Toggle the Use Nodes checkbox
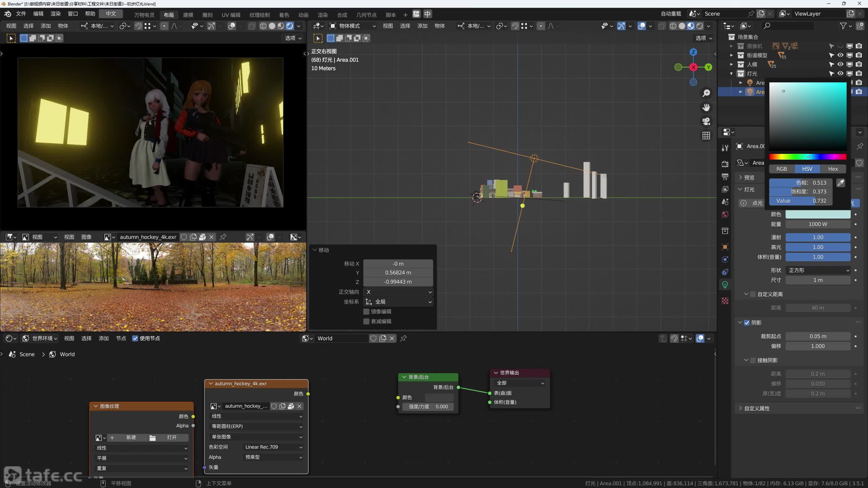The image size is (868, 488). click(135, 338)
